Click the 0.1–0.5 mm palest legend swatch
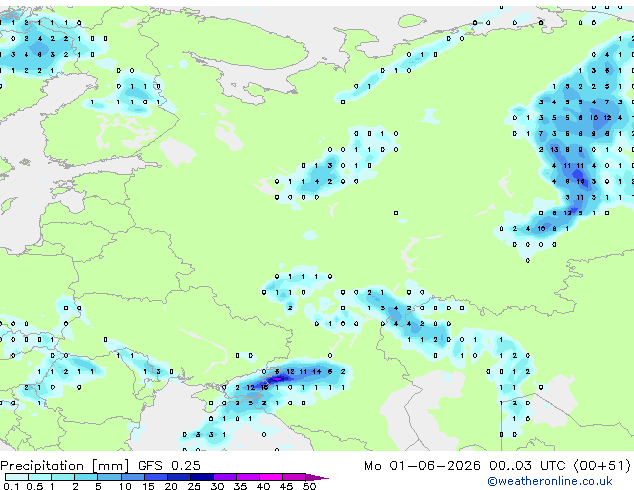This screenshot has width=634, height=490. point(17,477)
